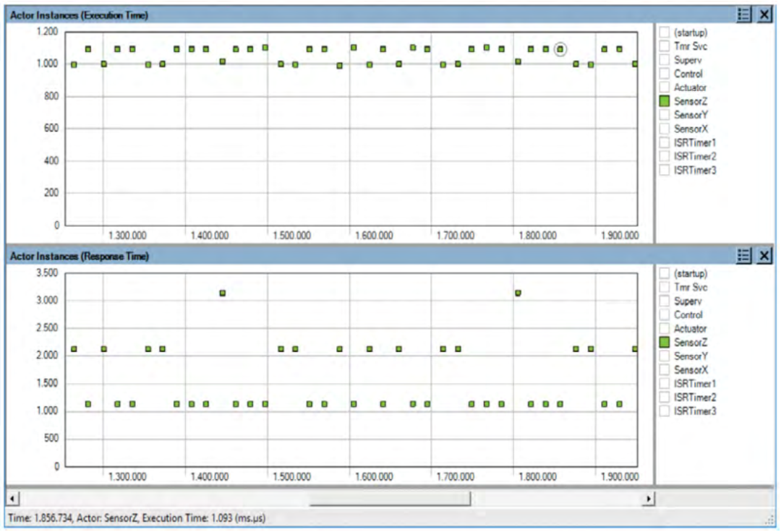Image resolution: width=781 pixels, height=532 pixels.
Task: Enable Actuator checkbox in Response Time legend
Action: (x=665, y=328)
